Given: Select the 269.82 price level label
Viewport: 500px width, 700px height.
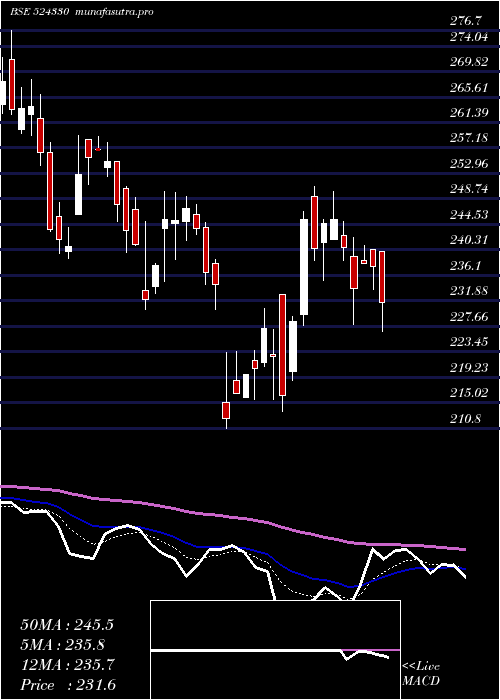Looking at the screenshot, I should coord(468,62).
